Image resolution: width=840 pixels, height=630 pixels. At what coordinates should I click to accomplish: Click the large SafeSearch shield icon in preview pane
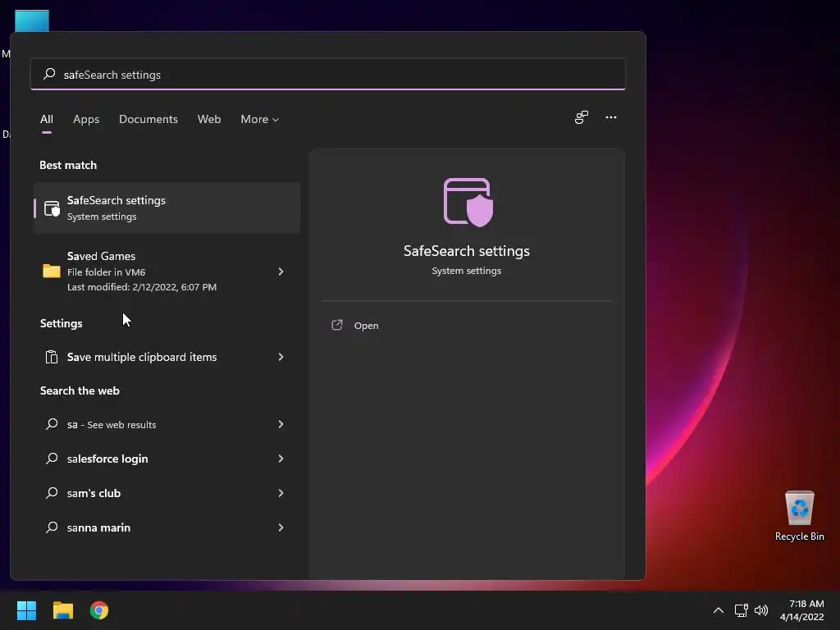coord(468,202)
